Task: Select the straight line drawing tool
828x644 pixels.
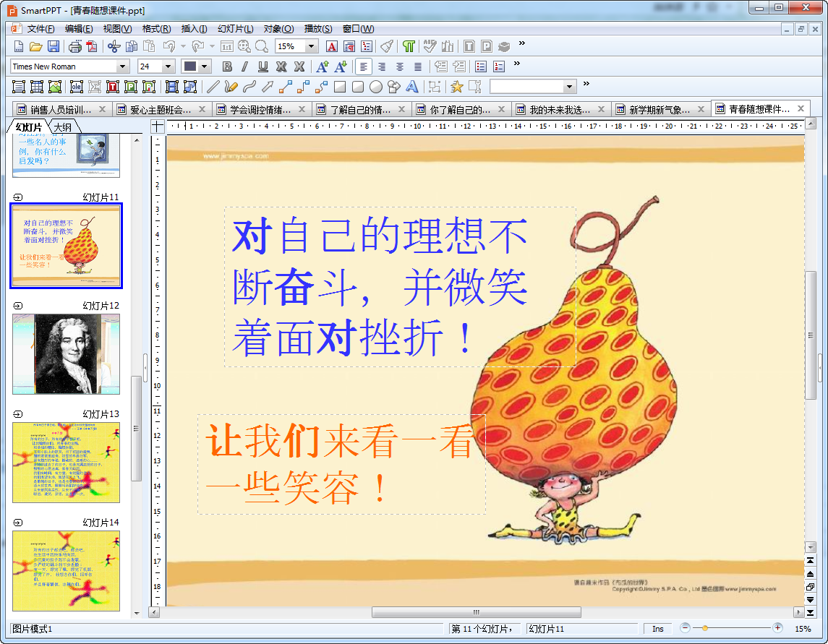Action: (x=213, y=87)
